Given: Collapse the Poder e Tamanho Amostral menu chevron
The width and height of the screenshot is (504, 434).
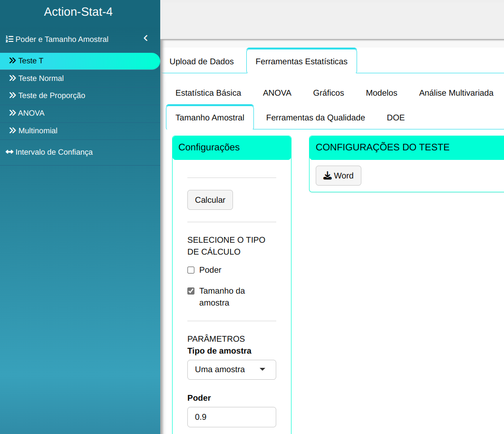Looking at the screenshot, I should pos(145,39).
